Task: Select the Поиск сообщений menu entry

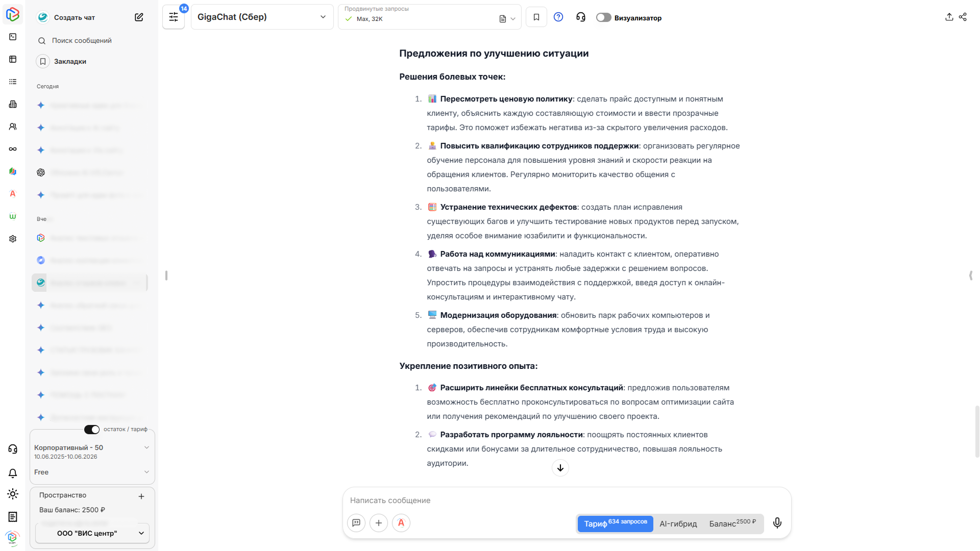Action: point(82,40)
